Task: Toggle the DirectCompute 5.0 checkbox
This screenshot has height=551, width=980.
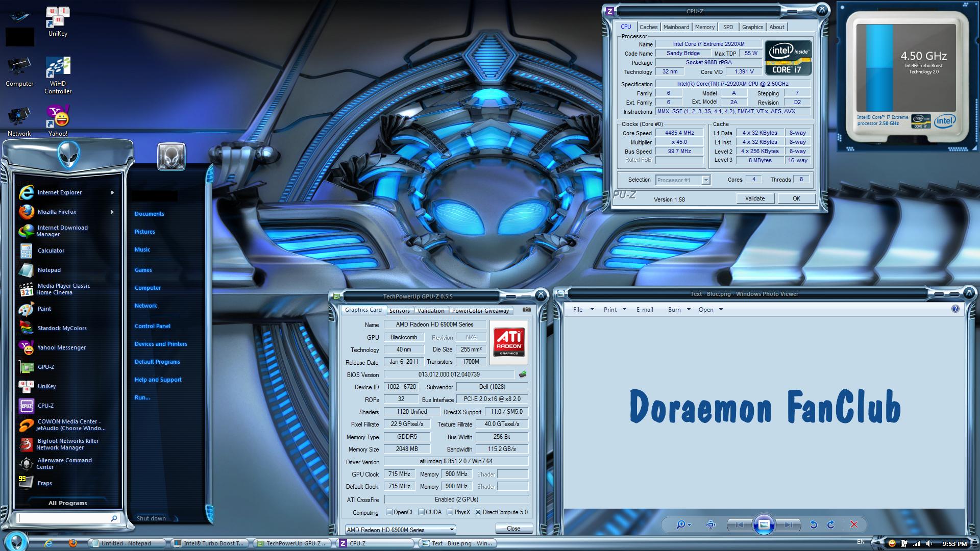Action: (x=478, y=512)
